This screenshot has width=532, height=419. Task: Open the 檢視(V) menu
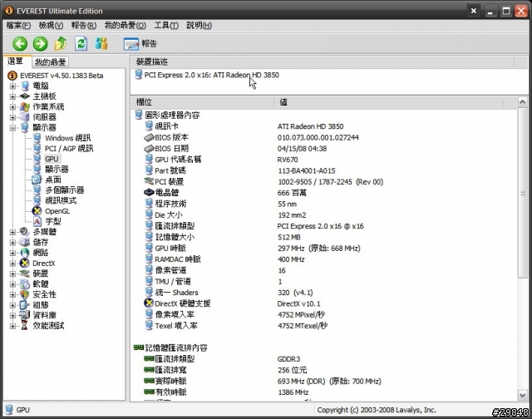coord(51,26)
